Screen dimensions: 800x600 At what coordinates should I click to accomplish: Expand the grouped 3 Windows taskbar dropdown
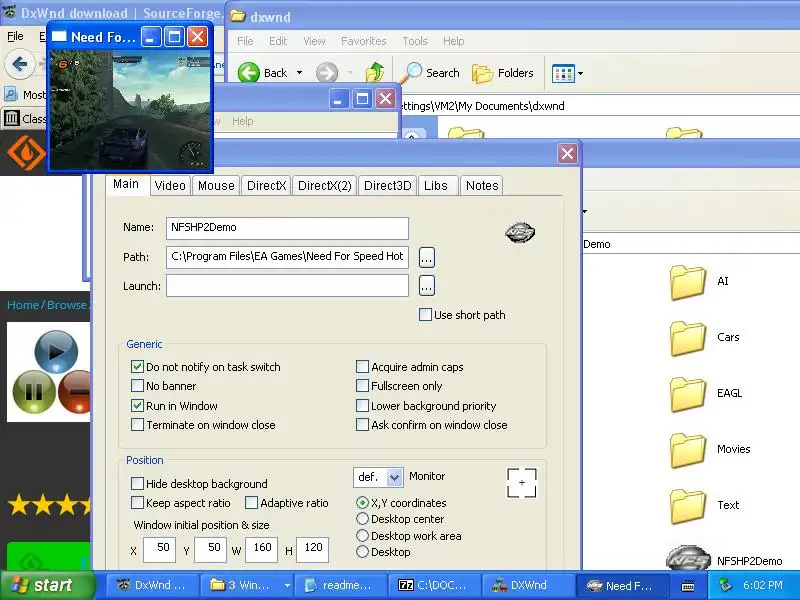coord(287,586)
